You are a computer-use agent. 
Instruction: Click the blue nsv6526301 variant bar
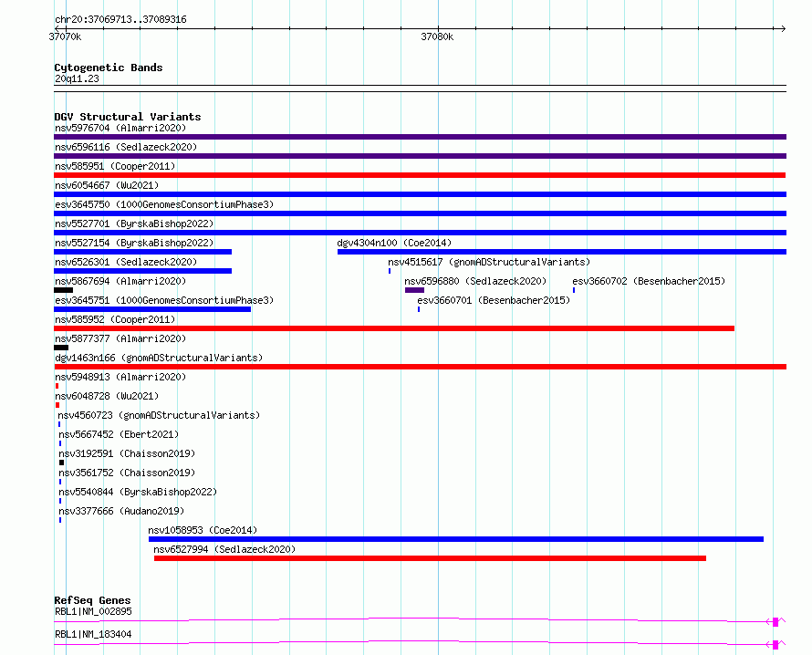[143, 271]
